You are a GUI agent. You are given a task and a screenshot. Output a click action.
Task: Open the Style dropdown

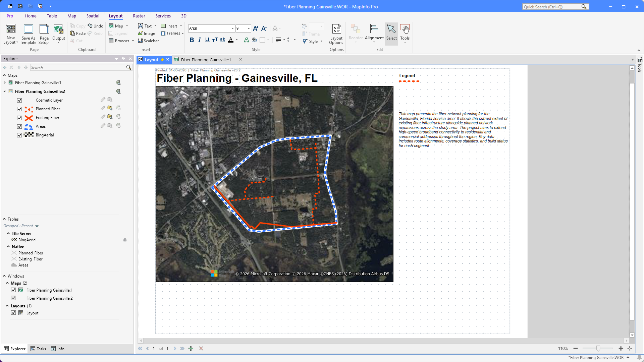tap(313, 41)
